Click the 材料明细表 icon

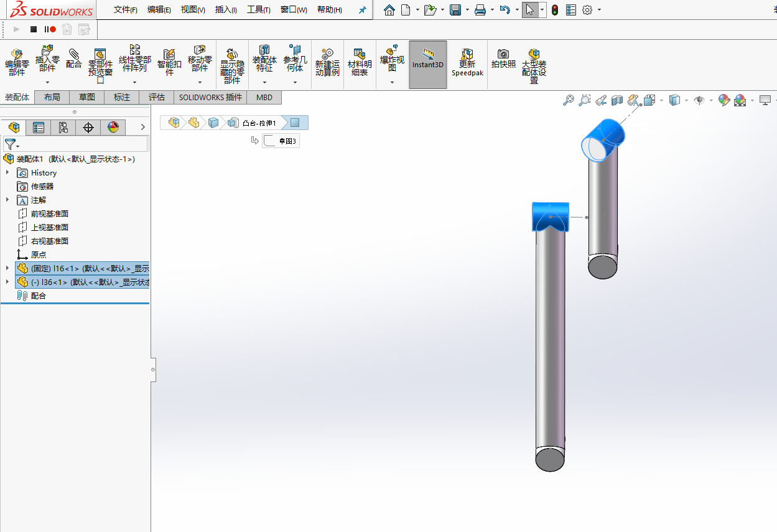click(x=360, y=59)
